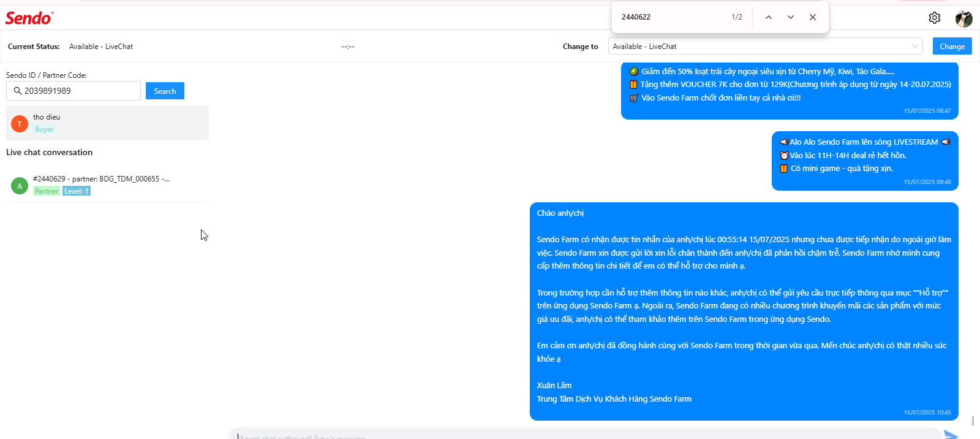Click the Buyer tag
980x439 pixels.
(x=44, y=129)
